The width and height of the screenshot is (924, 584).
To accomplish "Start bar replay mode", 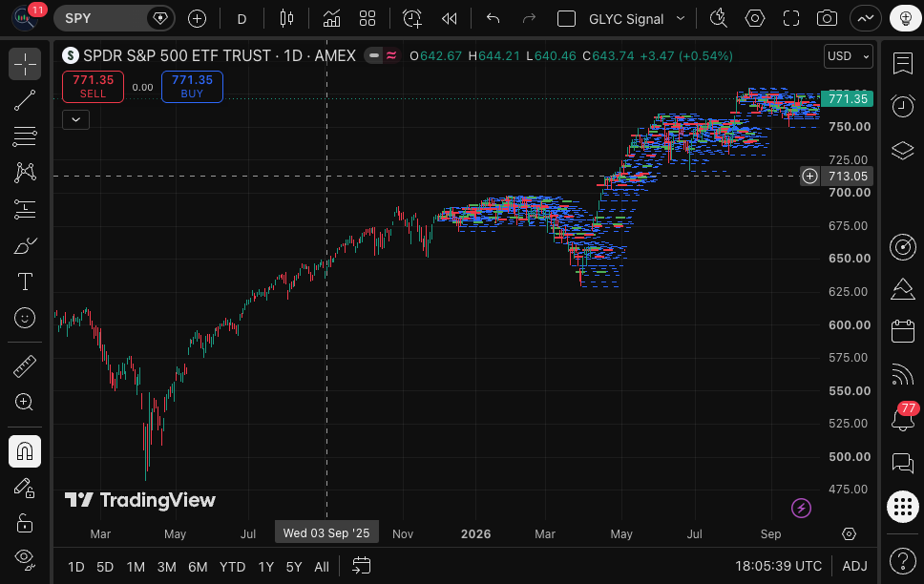I will click(449, 19).
